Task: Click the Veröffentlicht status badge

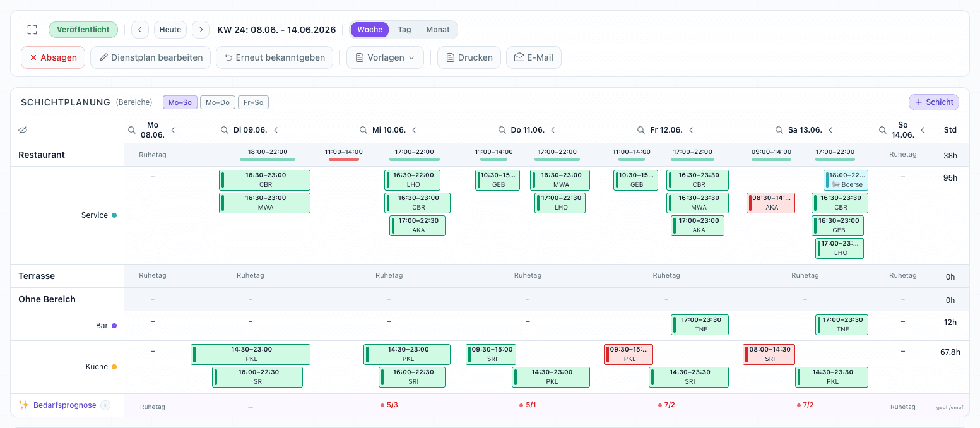Action: (x=83, y=30)
